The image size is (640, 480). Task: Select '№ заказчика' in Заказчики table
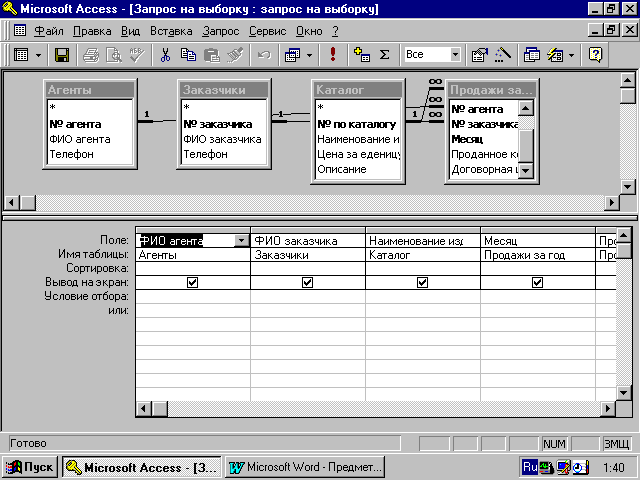pyautogui.click(x=218, y=124)
